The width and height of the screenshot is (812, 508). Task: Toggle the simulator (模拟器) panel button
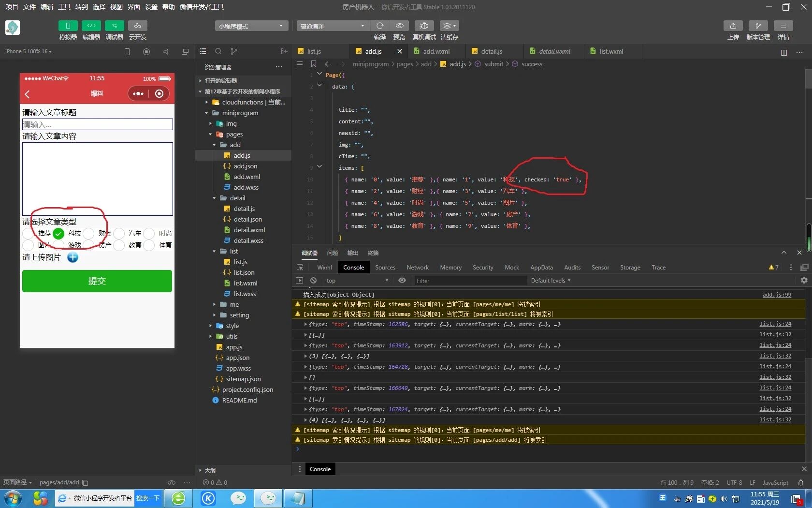tap(68, 26)
